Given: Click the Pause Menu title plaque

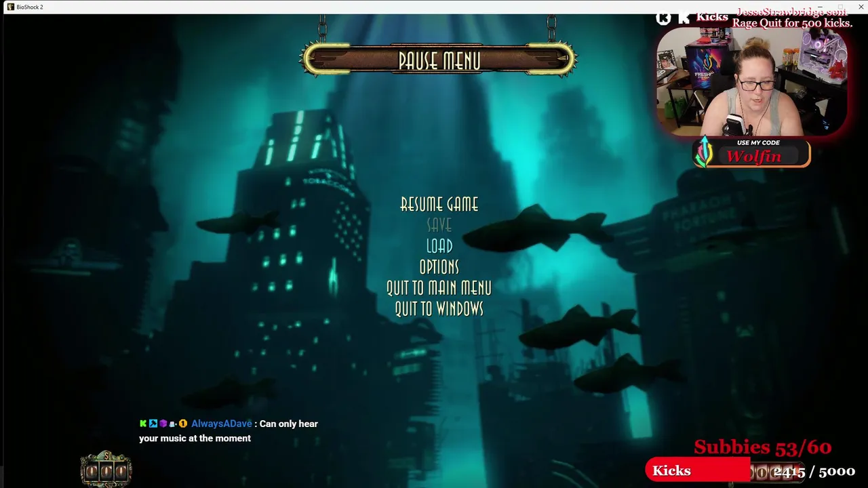Looking at the screenshot, I should tap(439, 60).
